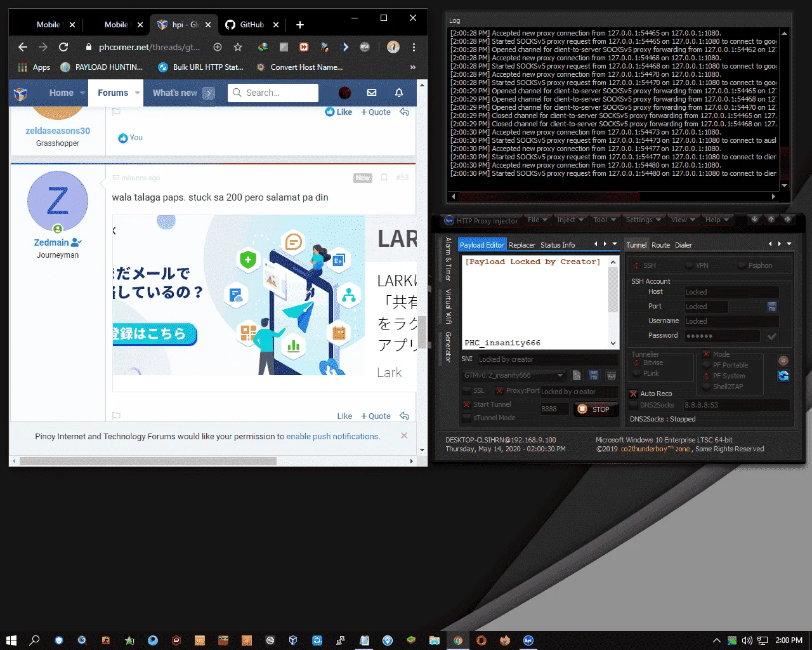Screen dimensions: 812x650
Task: Click Zedmain's Z avatar
Action: coord(58,201)
